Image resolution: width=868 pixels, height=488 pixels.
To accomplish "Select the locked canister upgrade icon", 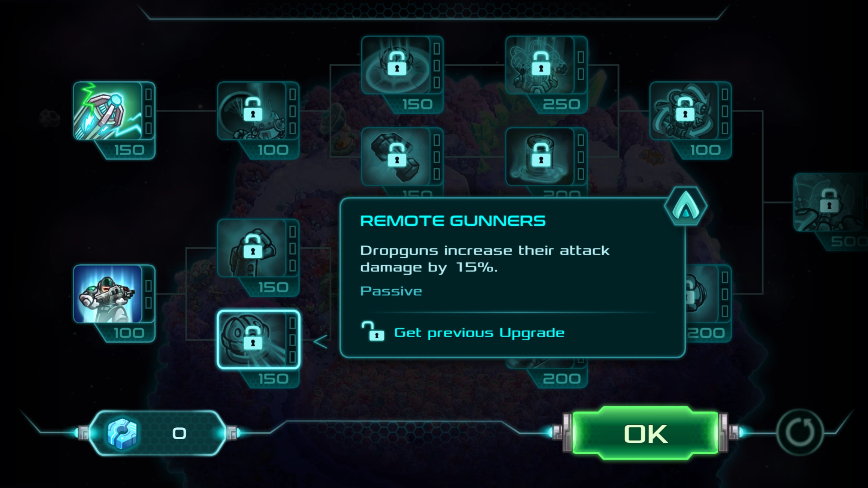I will pyautogui.click(x=540, y=156).
